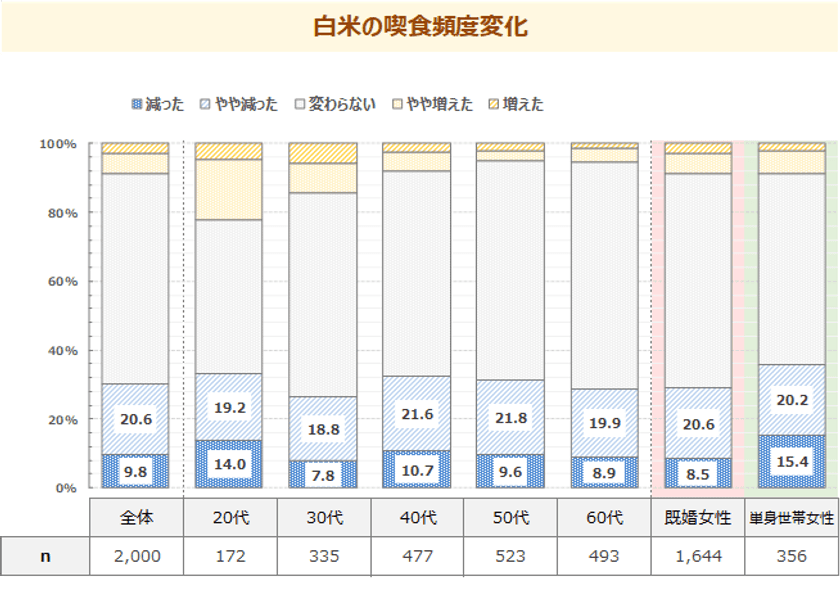The width and height of the screenshot is (840, 615).
Task: Click the 356 sample size cell
Action: click(792, 556)
